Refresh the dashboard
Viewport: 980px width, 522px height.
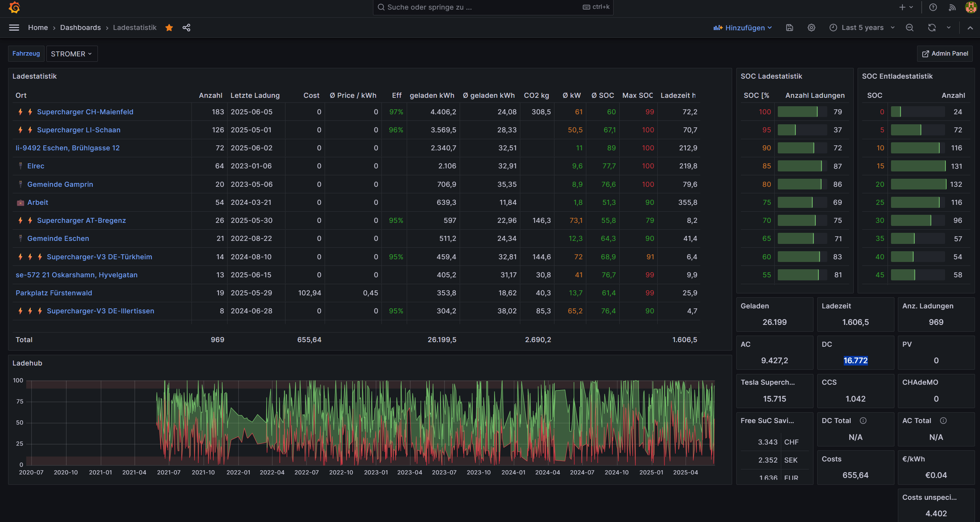(932, 28)
